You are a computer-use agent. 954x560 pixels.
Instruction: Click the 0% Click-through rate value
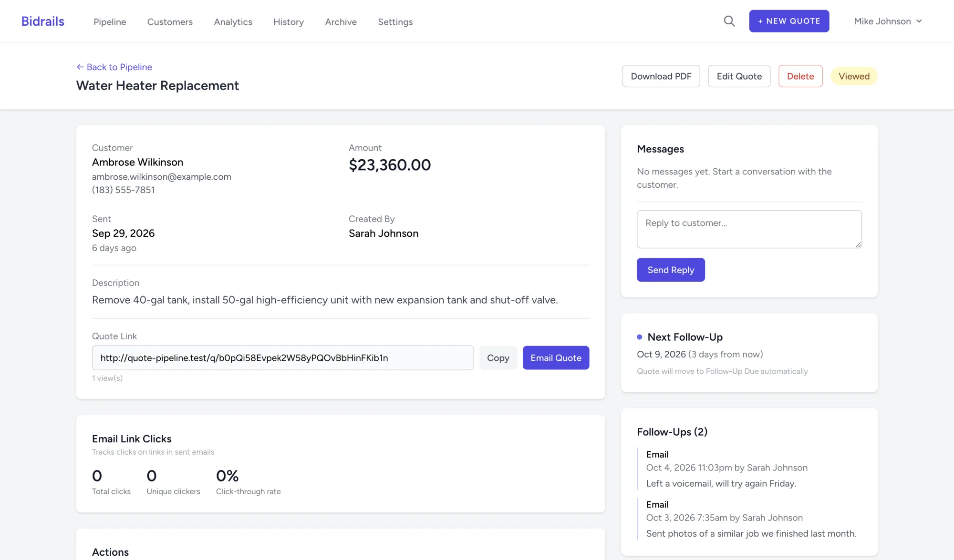[x=227, y=476]
